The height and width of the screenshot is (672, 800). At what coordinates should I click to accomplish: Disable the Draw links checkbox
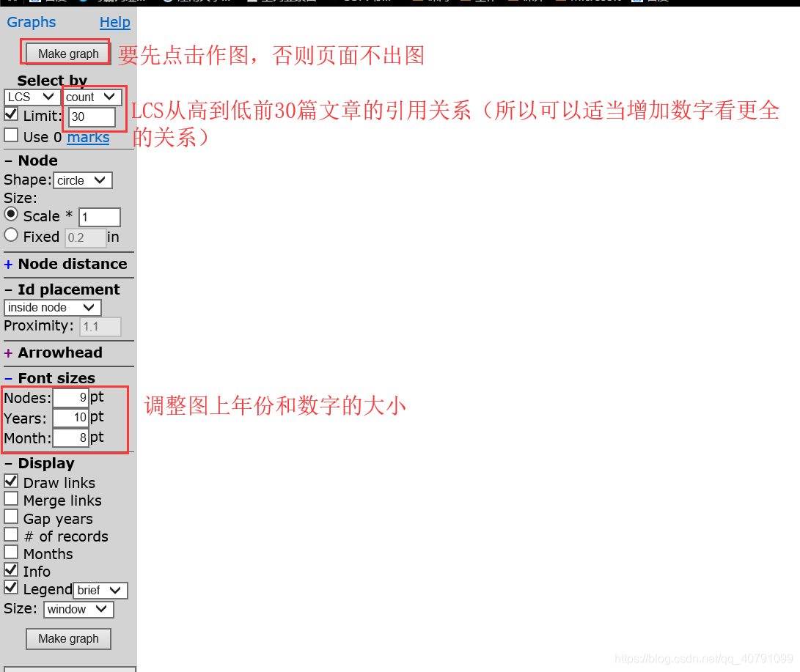tap(10, 481)
